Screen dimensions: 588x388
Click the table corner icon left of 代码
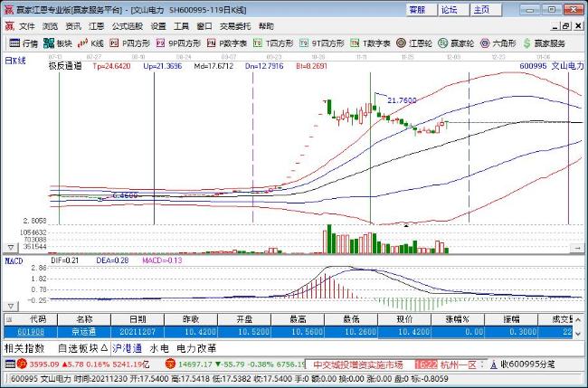pyautogui.click(x=9, y=319)
